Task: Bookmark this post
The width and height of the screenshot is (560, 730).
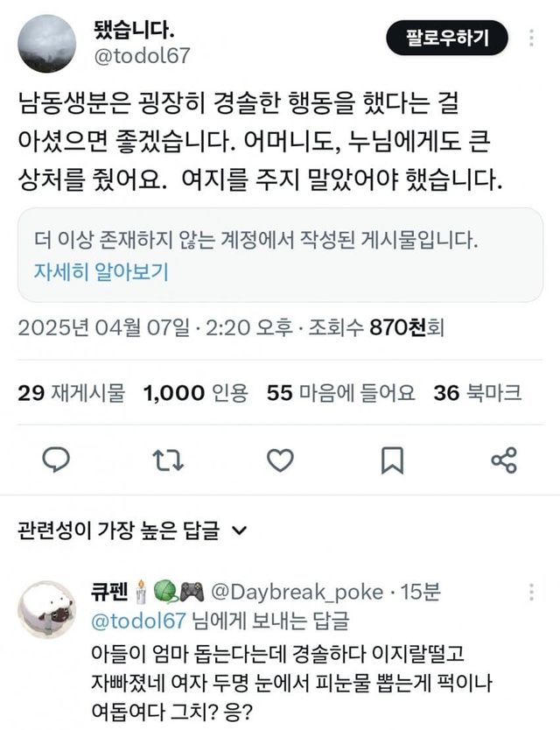Action: (392, 459)
